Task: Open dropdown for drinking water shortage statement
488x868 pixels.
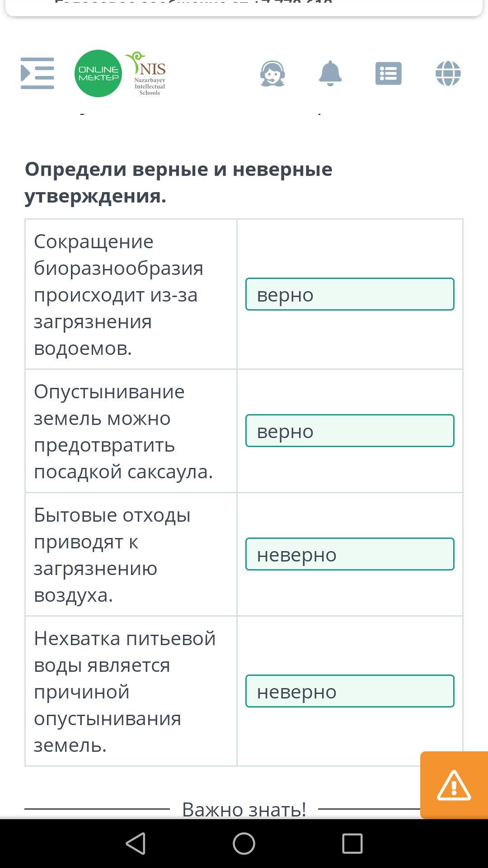Action: tap(350, 691)
